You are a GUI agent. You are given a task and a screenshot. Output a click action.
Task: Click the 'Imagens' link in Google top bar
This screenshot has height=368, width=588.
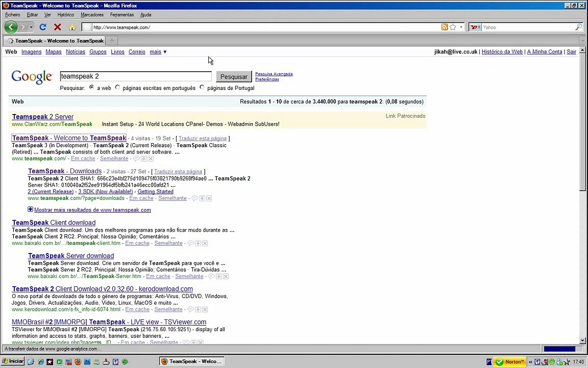pyautogui.click(x=32, y=52)
